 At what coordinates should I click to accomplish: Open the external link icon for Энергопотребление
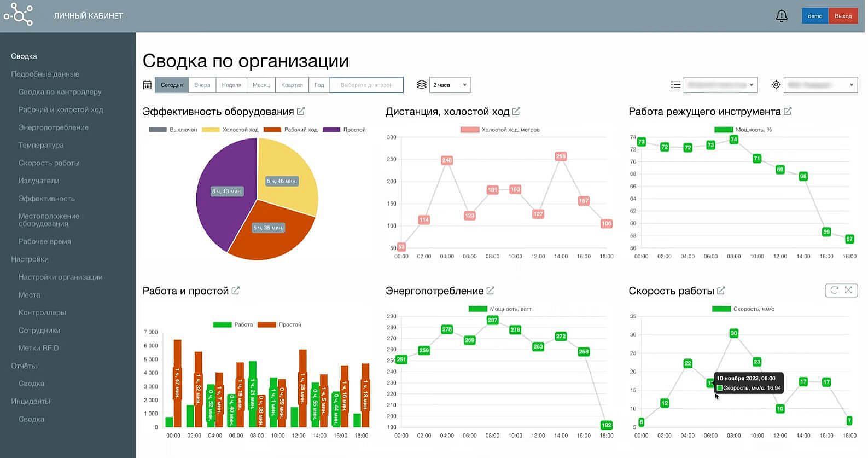pyautogui.click(x=491, y=291)
